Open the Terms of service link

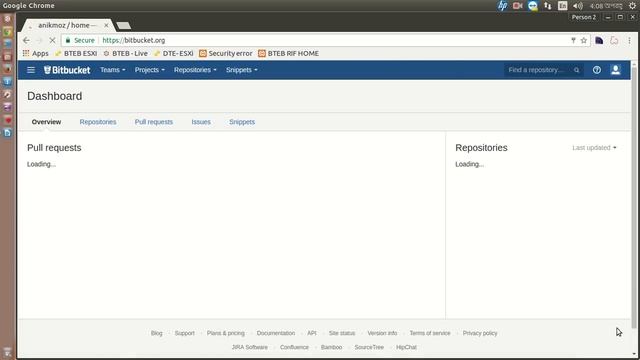click(x=430, y=333)
